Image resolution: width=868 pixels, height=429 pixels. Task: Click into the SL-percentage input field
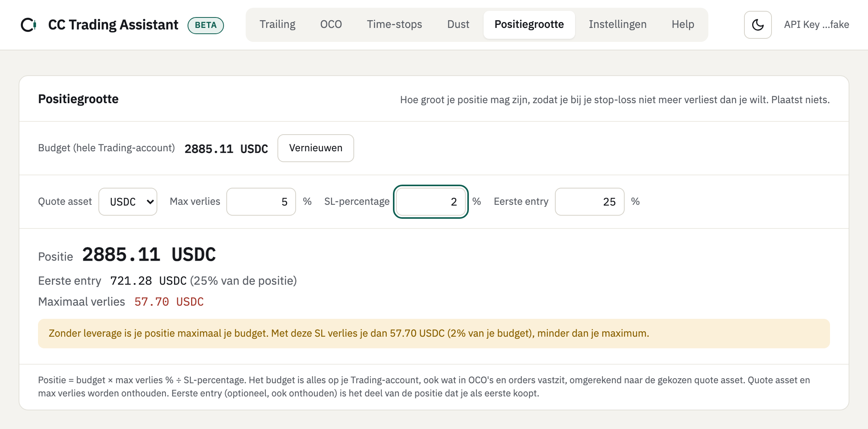point(431,202)
